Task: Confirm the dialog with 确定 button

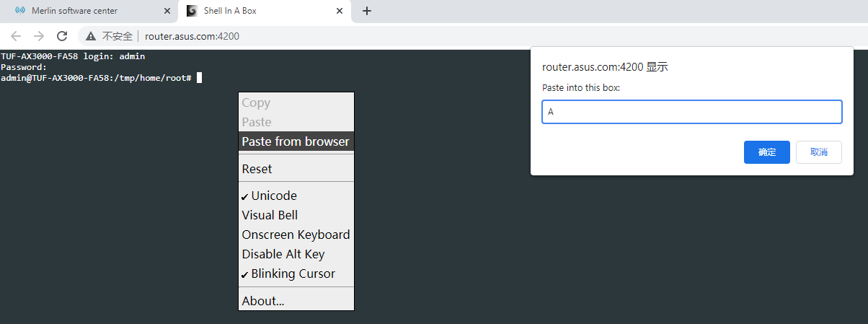Action: (x=767, y=152)
